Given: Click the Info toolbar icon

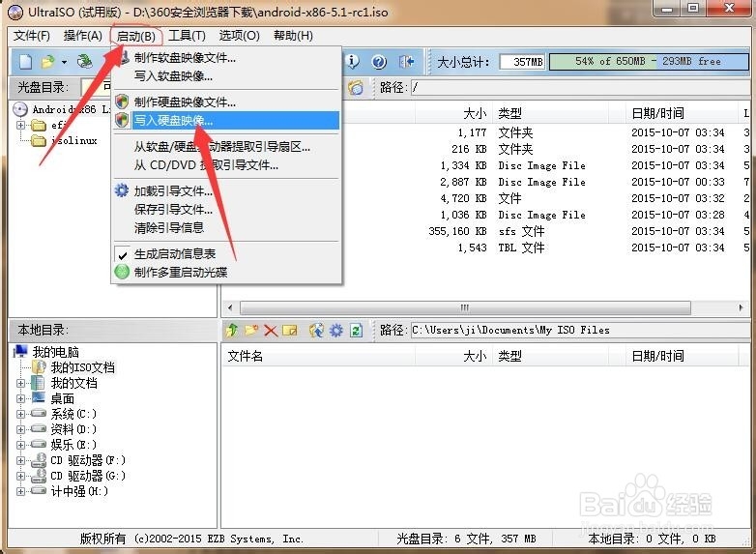Looking at the screenshot, I should click(354, 61).
